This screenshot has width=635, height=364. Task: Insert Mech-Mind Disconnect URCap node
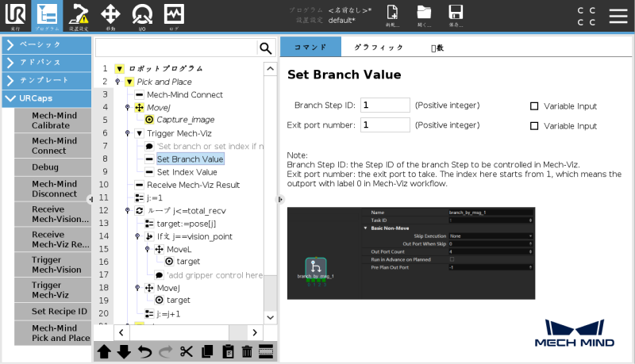pos(52,189)
